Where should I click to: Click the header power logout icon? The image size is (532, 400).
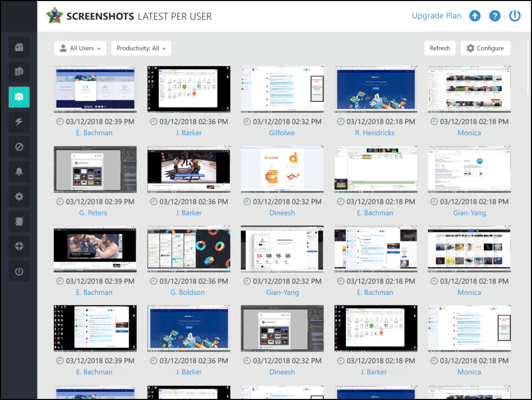514,16
